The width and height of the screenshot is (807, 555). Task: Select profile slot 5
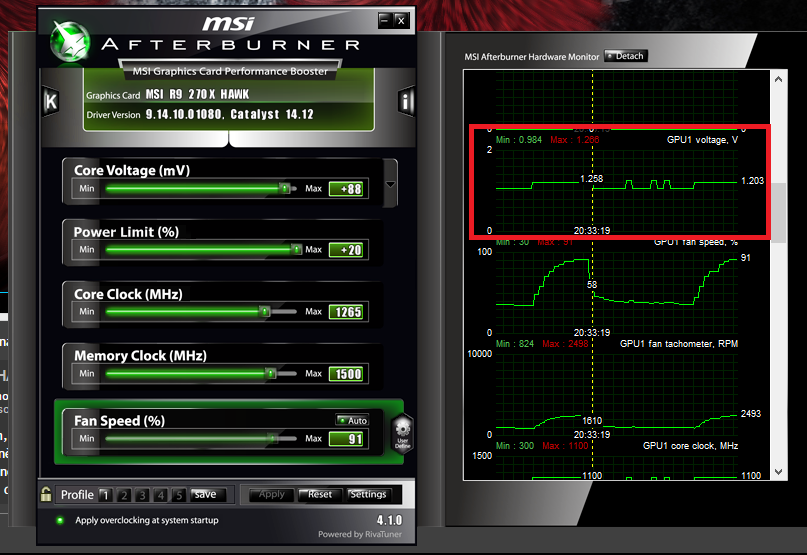[x=179, y=495]
